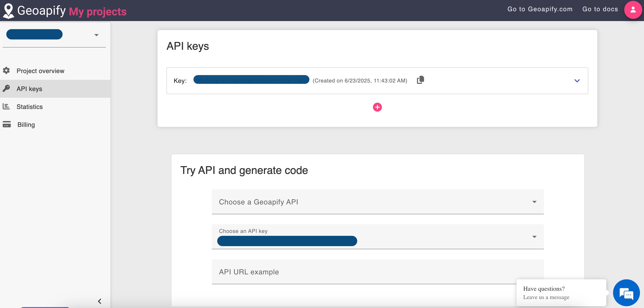
Task: Click the Have questions? message popup
Action: (x=561, y=293)
